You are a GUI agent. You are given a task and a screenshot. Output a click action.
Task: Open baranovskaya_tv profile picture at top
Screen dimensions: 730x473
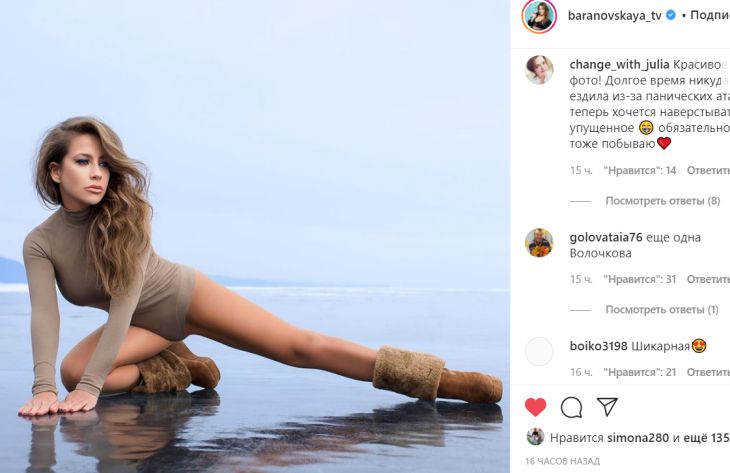point(539,16)
